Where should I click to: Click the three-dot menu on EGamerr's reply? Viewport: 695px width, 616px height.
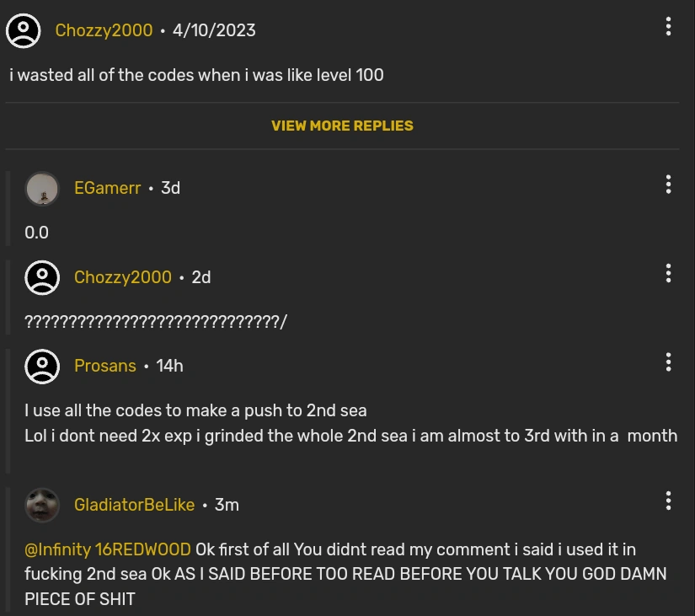(x=669, y=185)
